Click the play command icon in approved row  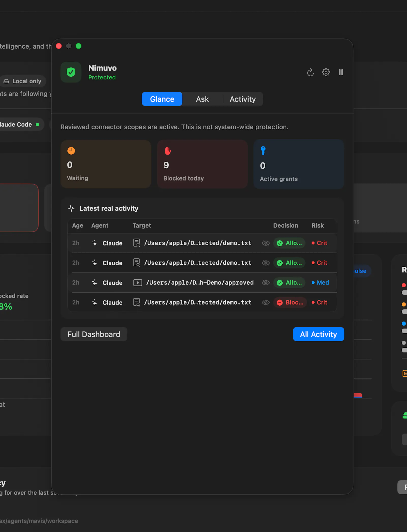tap(138, 283)
